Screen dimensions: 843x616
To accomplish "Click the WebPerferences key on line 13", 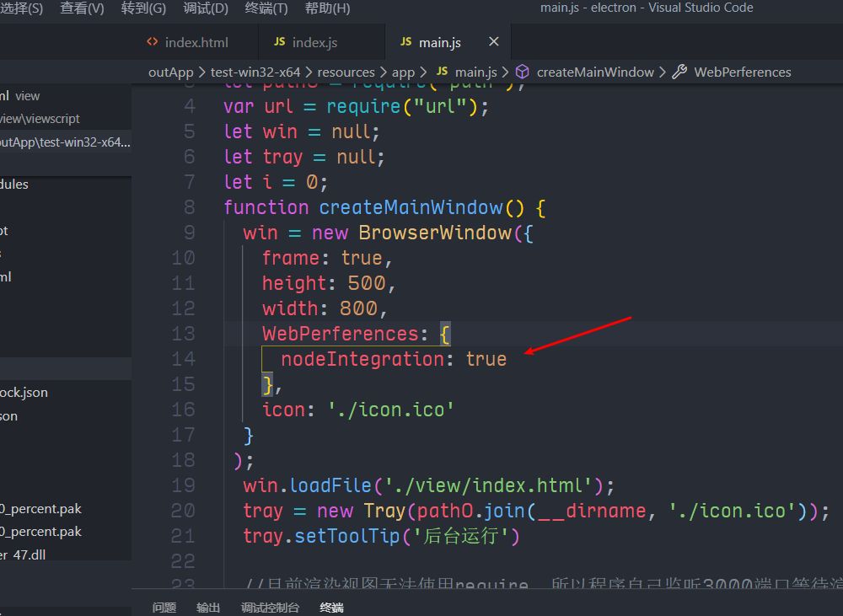I will [341, 333].
